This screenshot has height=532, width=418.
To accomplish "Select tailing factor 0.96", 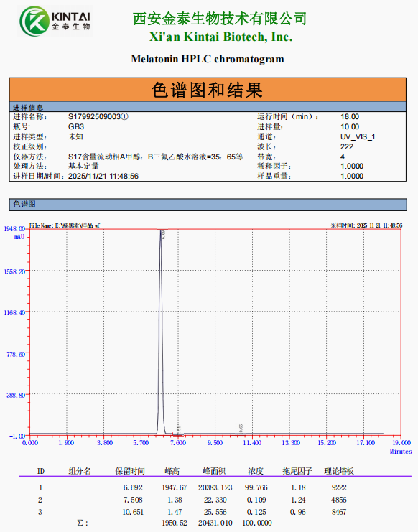I will tap(297, 513).
